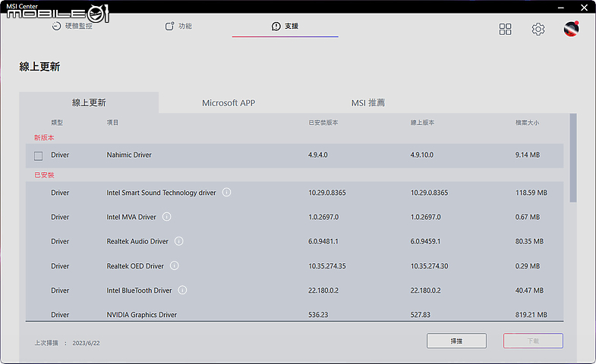Click the Intel BlueTooth Driver name

[139, 290]
